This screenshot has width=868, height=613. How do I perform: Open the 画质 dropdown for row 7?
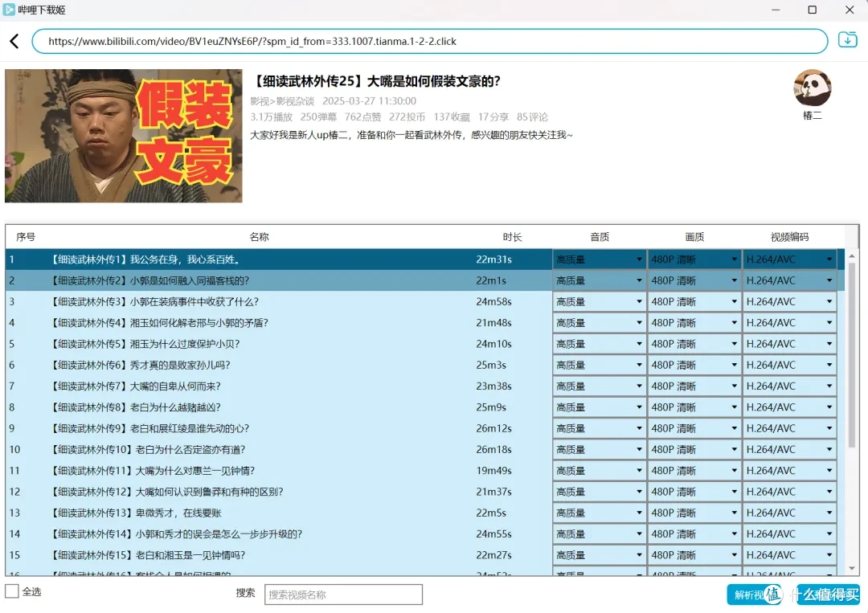click(694, 386)
